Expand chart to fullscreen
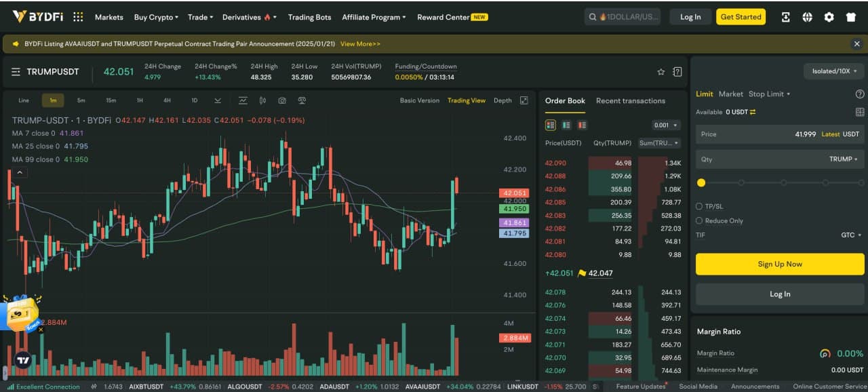The width and height of the screenshot is (868, 392). coord(524,100)
